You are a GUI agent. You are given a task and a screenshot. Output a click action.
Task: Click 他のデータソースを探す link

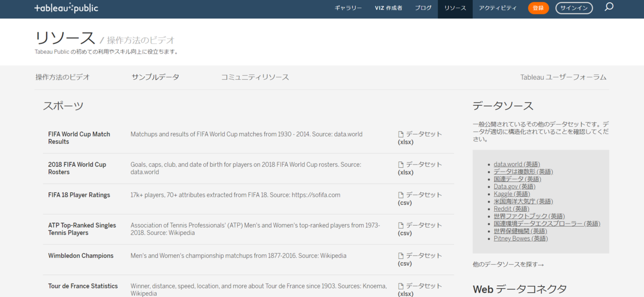click(x=508, y=265)
